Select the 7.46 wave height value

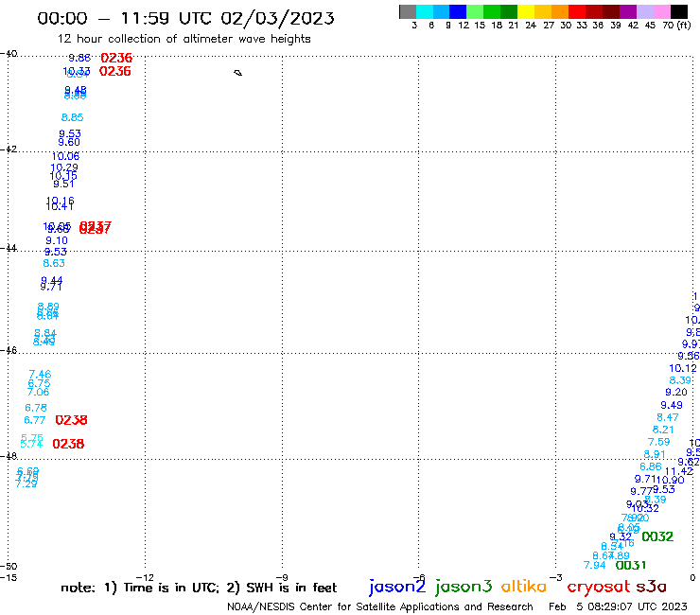[40, 374]
